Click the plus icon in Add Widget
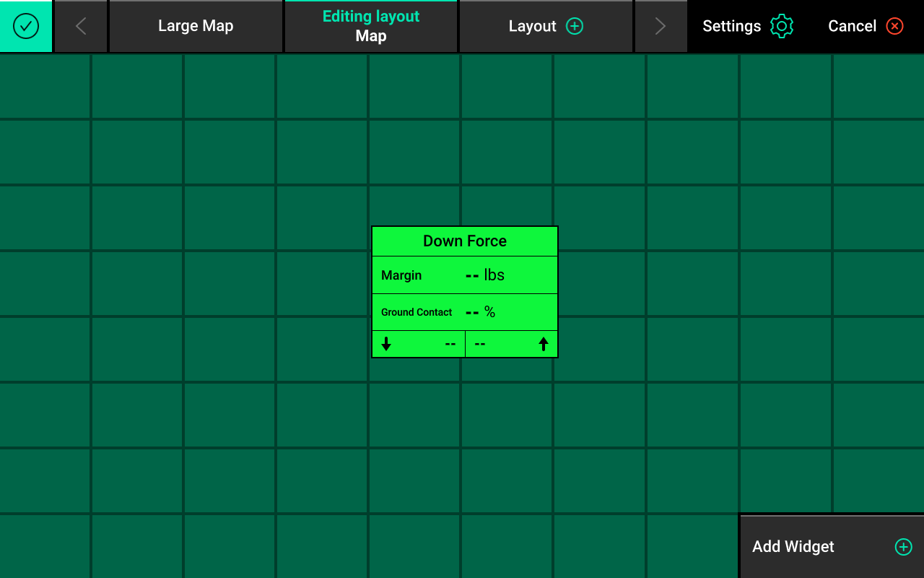 coord(904,547)
